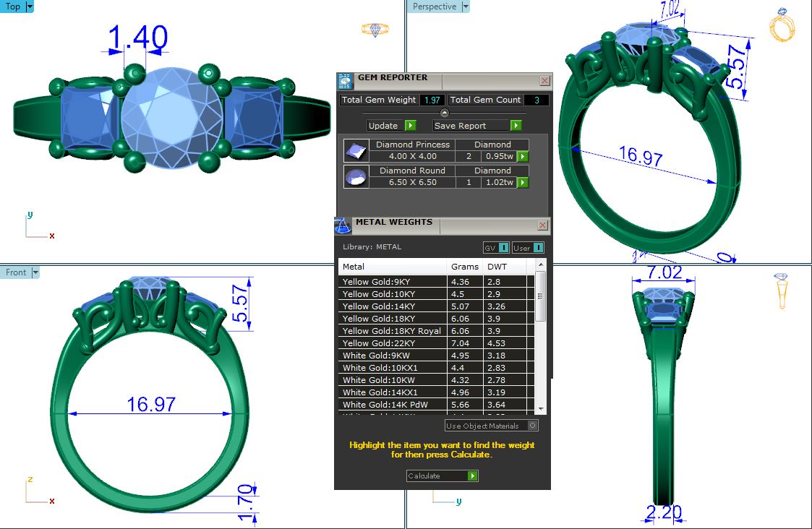
Task: Toggle the GV library switch
Action: [x=497, y=248]
